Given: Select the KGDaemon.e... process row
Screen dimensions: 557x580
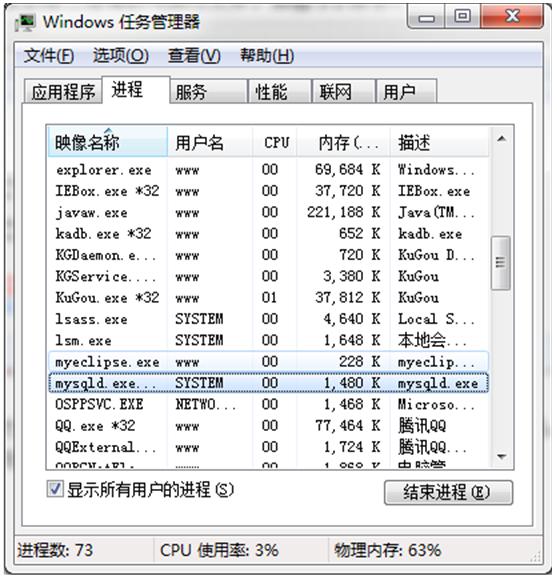Looking at the screenshot, I should [x=269, y=255].
